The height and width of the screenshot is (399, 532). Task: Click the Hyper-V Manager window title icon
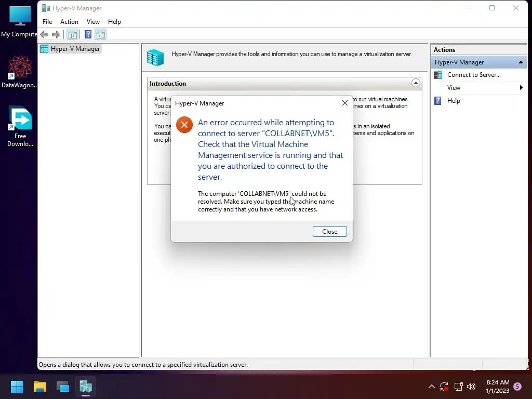(x=46, y=8)
